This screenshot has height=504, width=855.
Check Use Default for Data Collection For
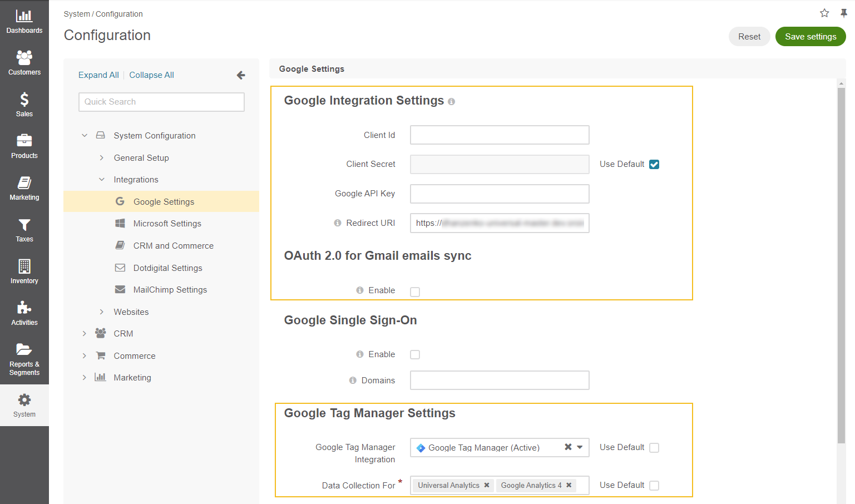pos(654,486)
